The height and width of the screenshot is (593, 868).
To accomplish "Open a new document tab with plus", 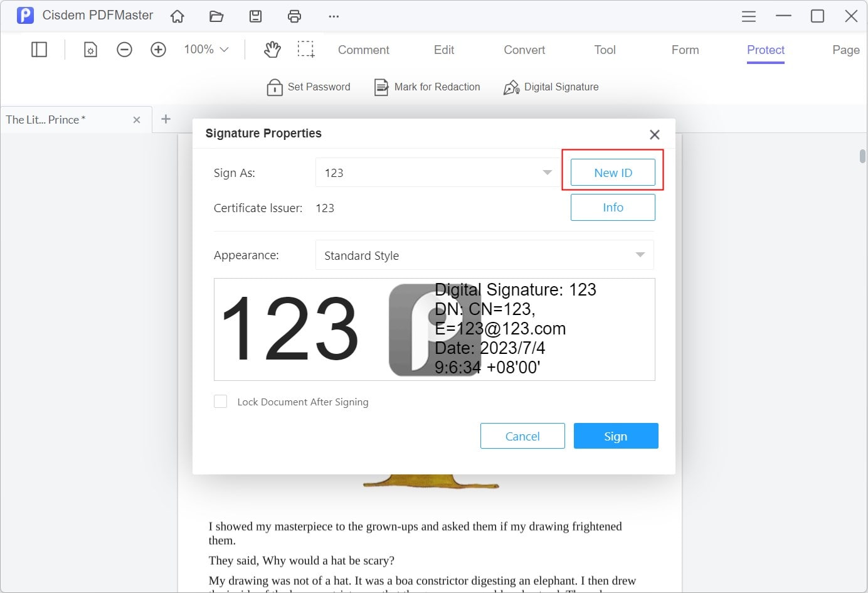I will pos(166,119).
